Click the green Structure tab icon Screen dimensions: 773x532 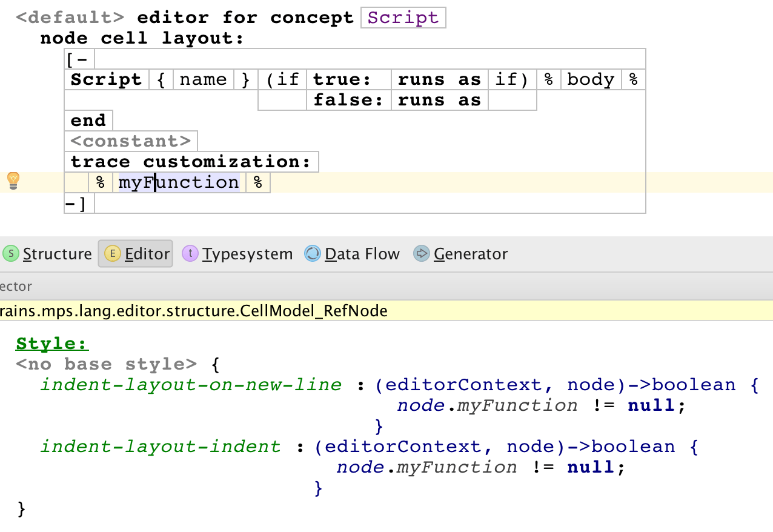click(11, 254)
